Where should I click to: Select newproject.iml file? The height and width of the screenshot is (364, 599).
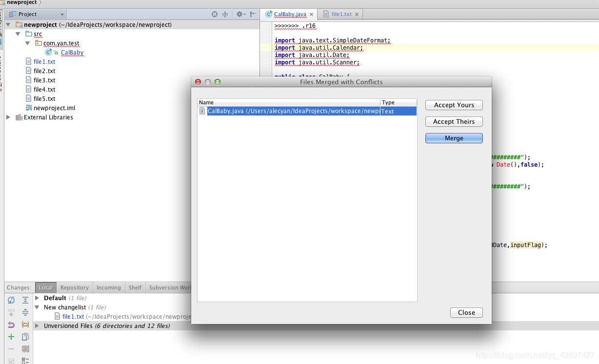tap(54, 108)
